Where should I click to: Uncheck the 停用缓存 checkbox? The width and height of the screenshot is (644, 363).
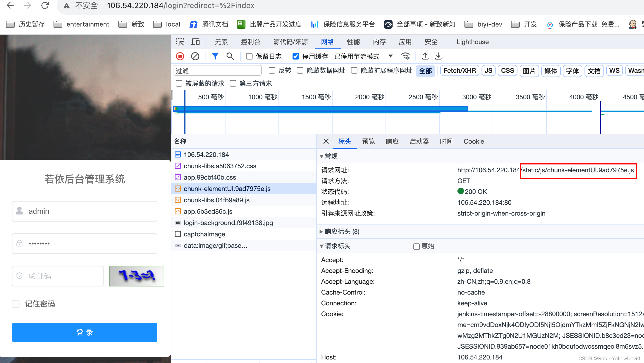(296, 56)
